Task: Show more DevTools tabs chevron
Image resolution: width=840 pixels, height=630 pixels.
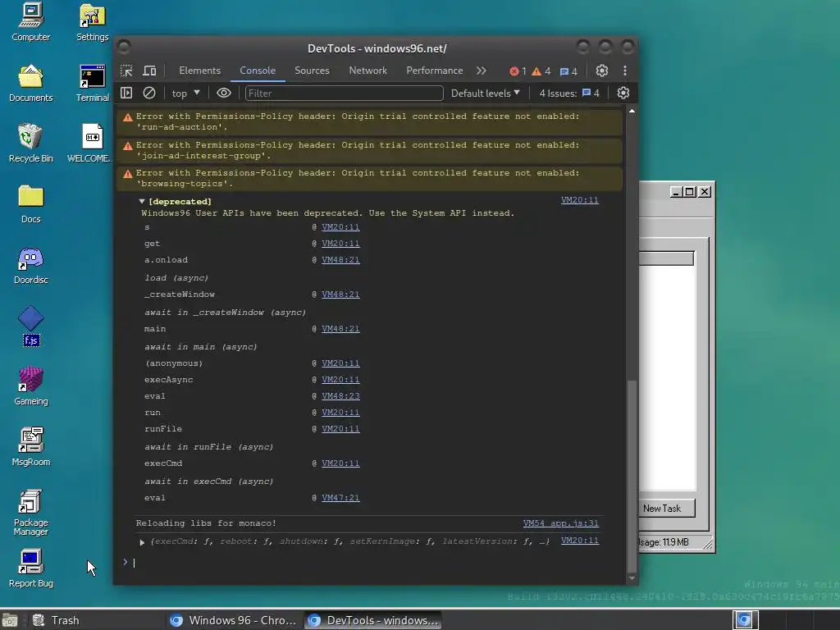Action: 481,71
